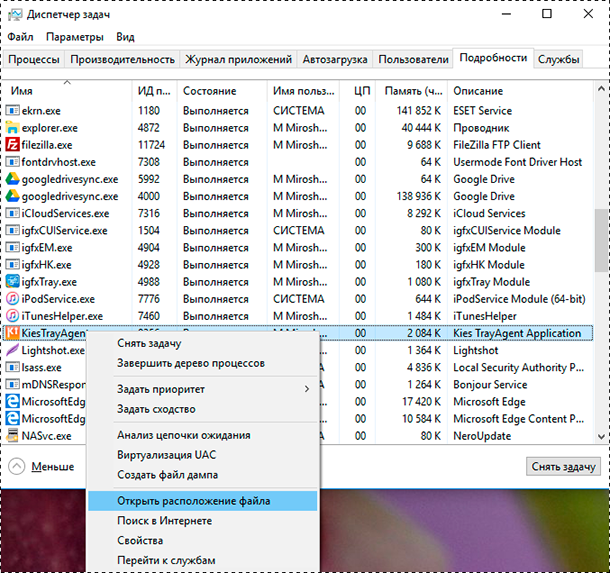The width and height of the screenshot is (610, 573).
Task: Select the 'Kies TrayAgent Application' description
Action: point(517,333)
